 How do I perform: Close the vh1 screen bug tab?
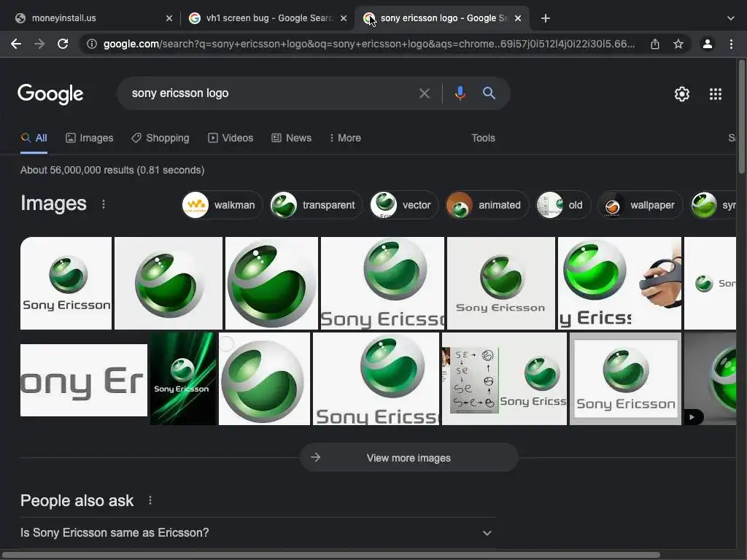344,18
